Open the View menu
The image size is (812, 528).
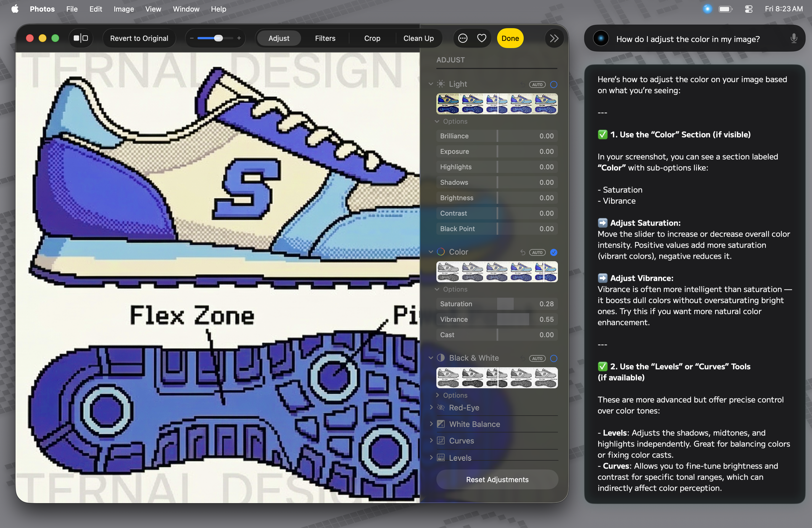pos(153,9)
